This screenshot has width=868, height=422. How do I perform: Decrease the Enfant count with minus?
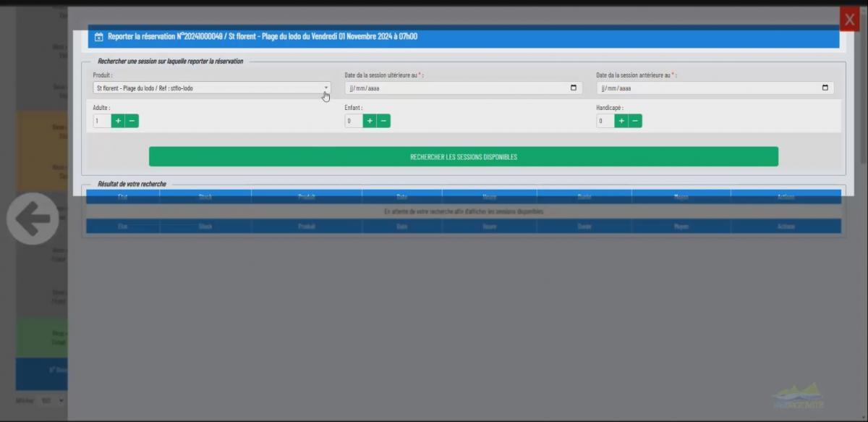point(383,121)
